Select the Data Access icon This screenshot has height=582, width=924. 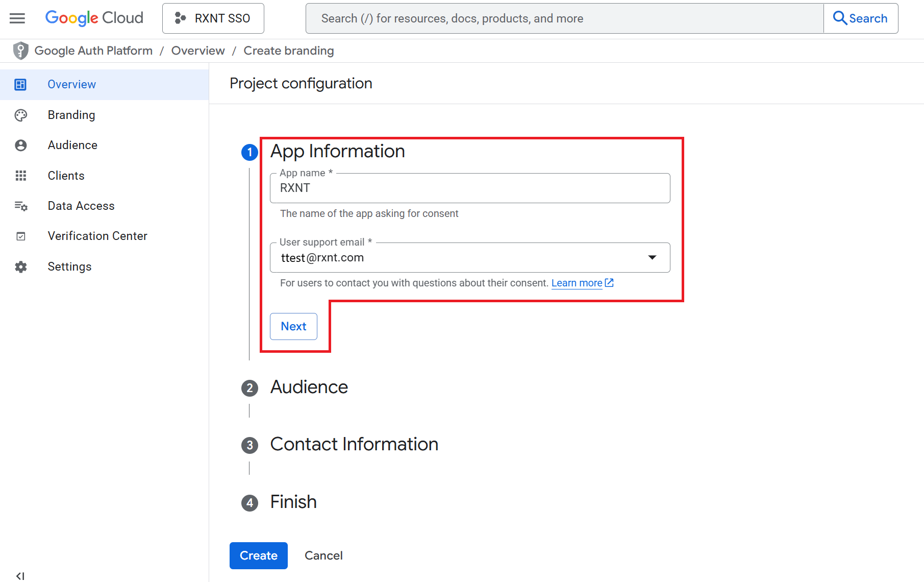pos(20,206)
